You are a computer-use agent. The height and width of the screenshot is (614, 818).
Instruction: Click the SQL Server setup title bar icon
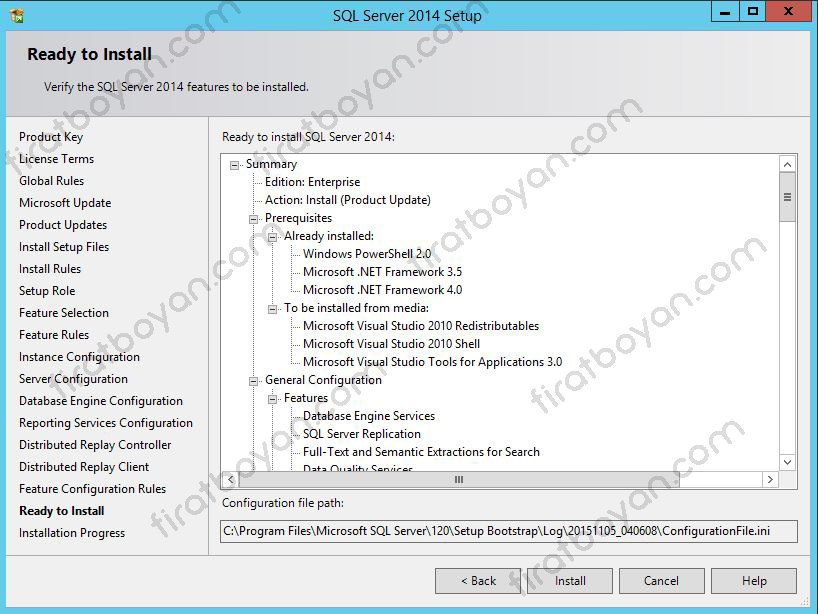click(17, 16)
